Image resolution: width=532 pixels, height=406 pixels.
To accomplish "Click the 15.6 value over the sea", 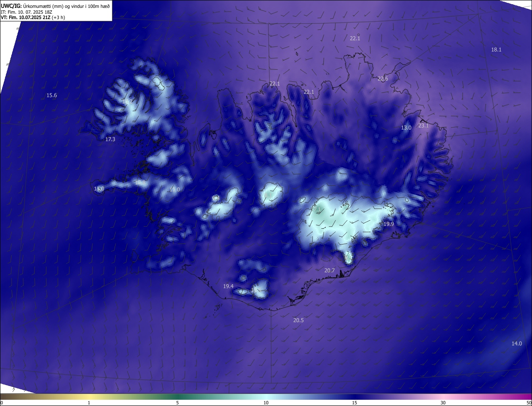I will pos(52,95).
